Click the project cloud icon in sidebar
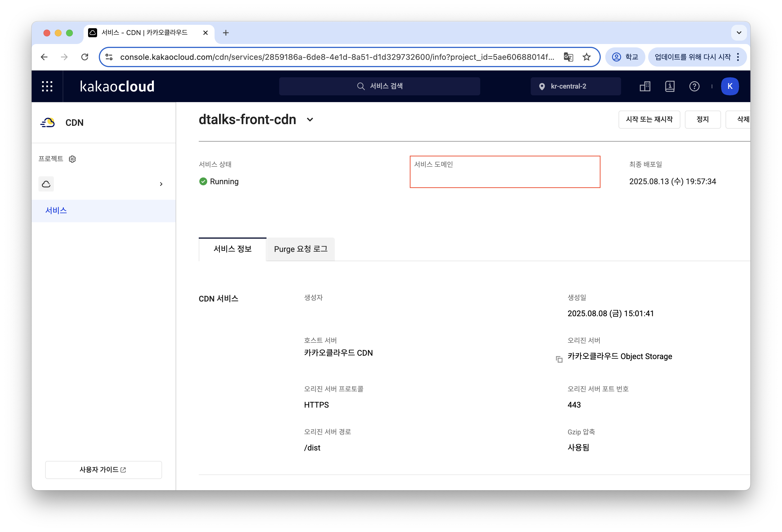The image size is (782, 532). pyautogui.click(x=46, y=184)
